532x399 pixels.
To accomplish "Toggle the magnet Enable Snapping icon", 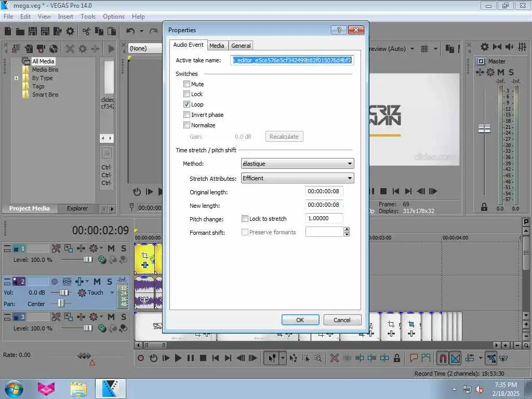I will click(x=443, y=358).
